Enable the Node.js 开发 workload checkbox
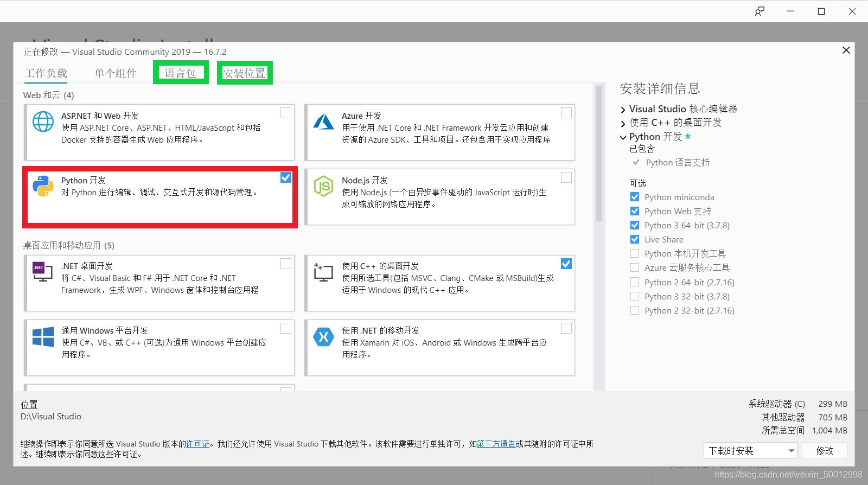 [x=566, y=177]
